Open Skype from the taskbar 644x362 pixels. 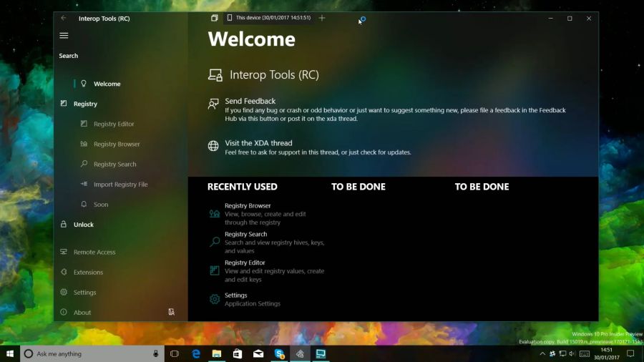279,354
